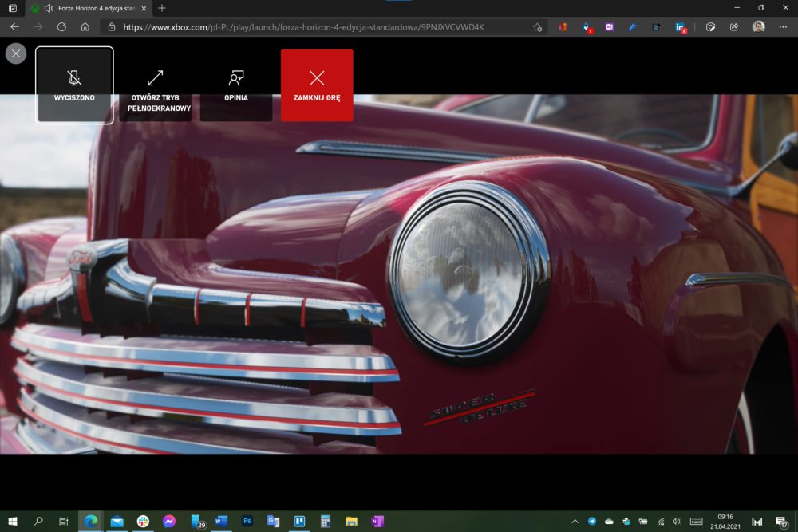Open the system volume control
This screenshot has height=532, width=798.
coord(677,522)
